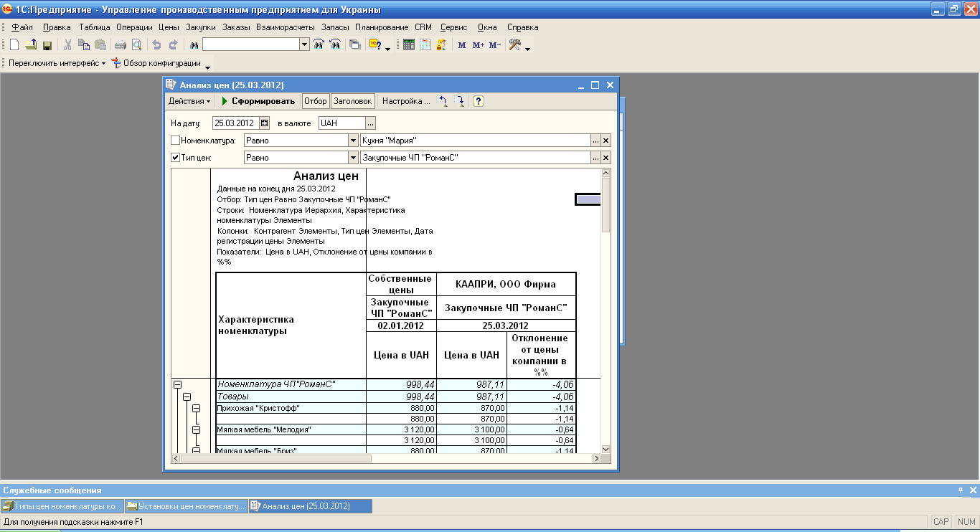The image size is (980, 532).
Task: Switch to Типы цен номенклатуры window tab
Action: pos(62,506)
